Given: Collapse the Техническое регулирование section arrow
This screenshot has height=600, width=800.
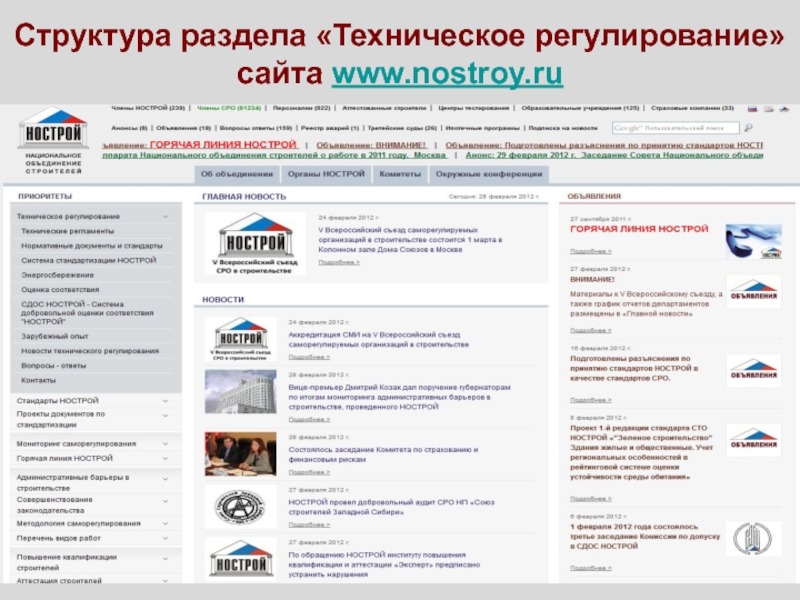Looking at the screenshot, I should (x=165, y=216).
